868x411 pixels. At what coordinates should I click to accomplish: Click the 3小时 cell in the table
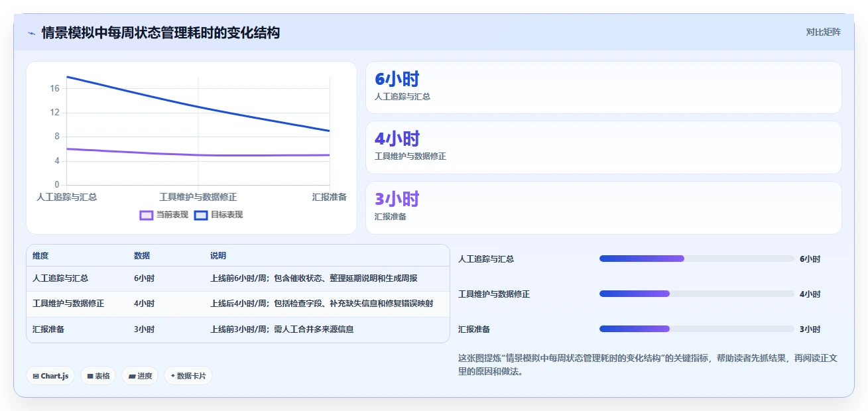tap(144, 329)
